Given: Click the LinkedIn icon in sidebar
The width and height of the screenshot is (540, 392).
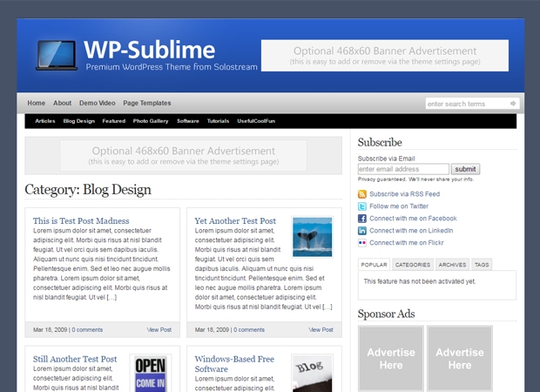Looking at the screenshot, I should click(362, 231).
